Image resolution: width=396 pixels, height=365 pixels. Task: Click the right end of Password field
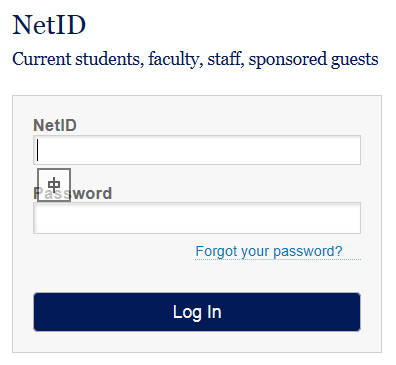350,218
